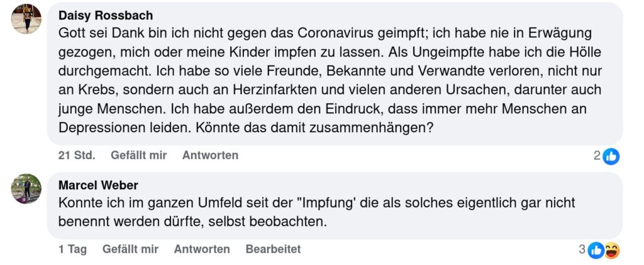
Task: Click "Antworten" under Marcel Weber's comment
Action: click(x=202, y=249)
